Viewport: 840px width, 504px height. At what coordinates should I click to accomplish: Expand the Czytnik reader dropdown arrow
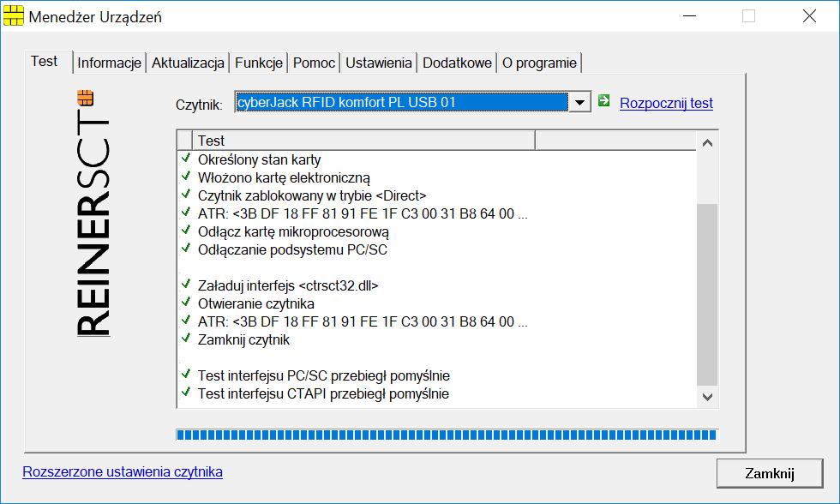[x=579, y=102]
